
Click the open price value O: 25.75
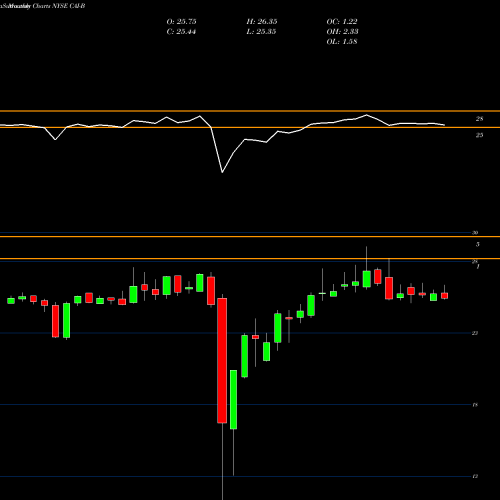(181, 22)
